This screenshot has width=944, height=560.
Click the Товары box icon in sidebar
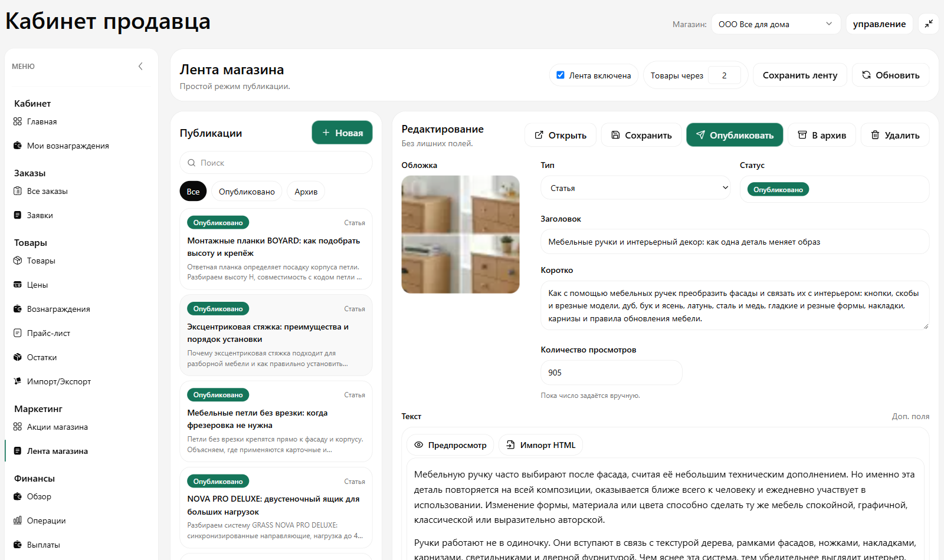[18, 261]
